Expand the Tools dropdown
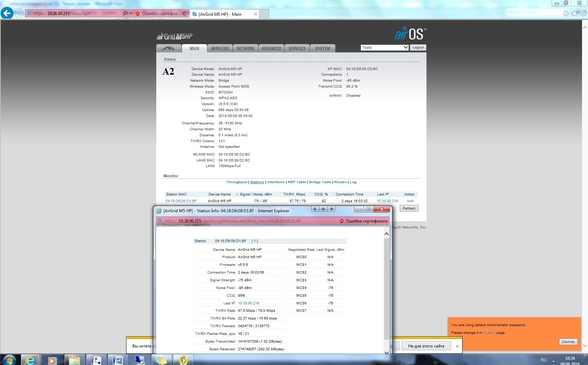Image resolution: width=588 pixels, height=365 pixels. point(385,47)
